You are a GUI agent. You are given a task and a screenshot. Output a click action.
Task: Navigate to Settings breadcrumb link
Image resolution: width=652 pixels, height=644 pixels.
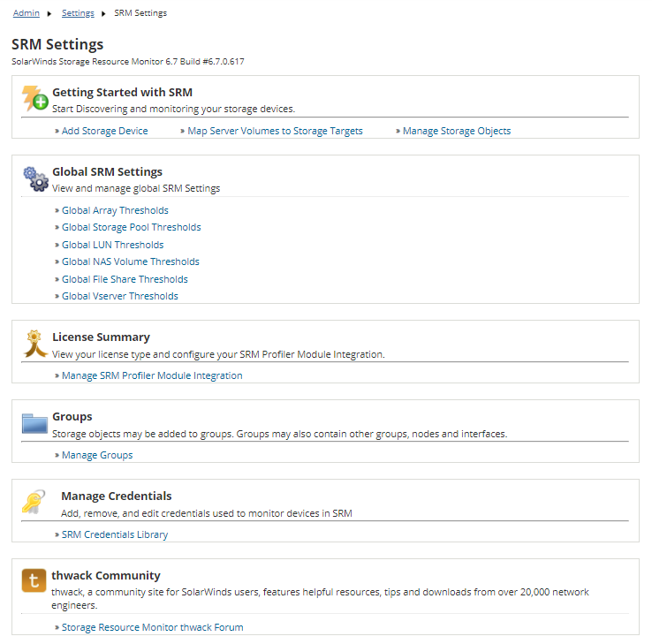78,13
